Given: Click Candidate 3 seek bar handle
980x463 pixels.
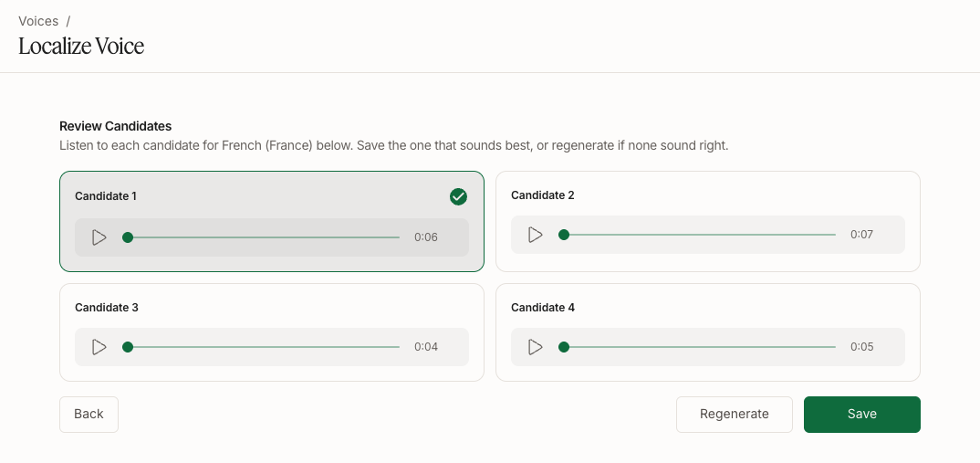Looking at the screenshot, I should pos(128,347).
